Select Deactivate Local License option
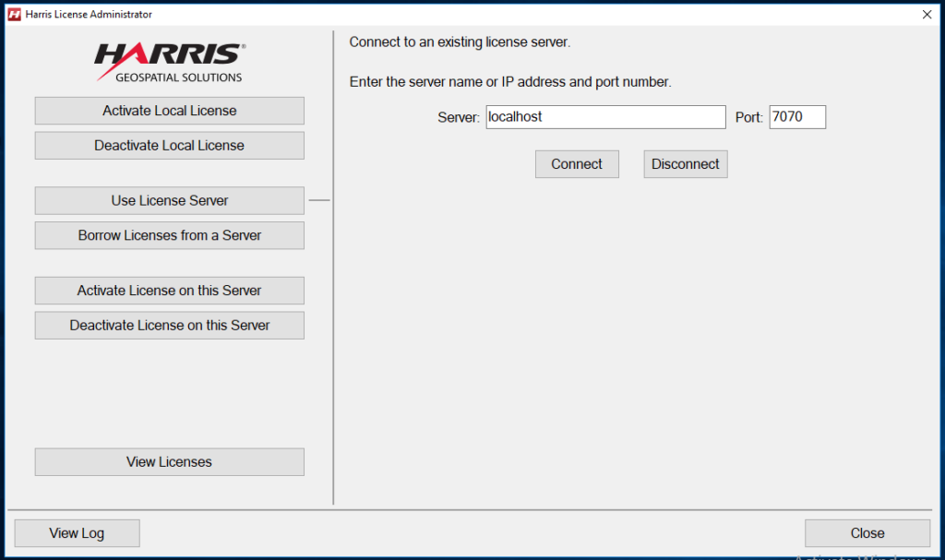Screen dimensions: 945x560 [x=169, y=146]
